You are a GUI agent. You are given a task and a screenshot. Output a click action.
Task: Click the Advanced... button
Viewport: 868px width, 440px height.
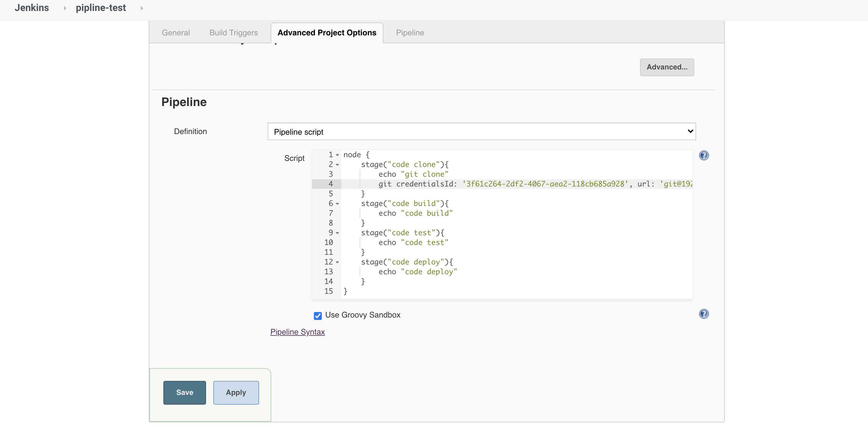[667, 67]
